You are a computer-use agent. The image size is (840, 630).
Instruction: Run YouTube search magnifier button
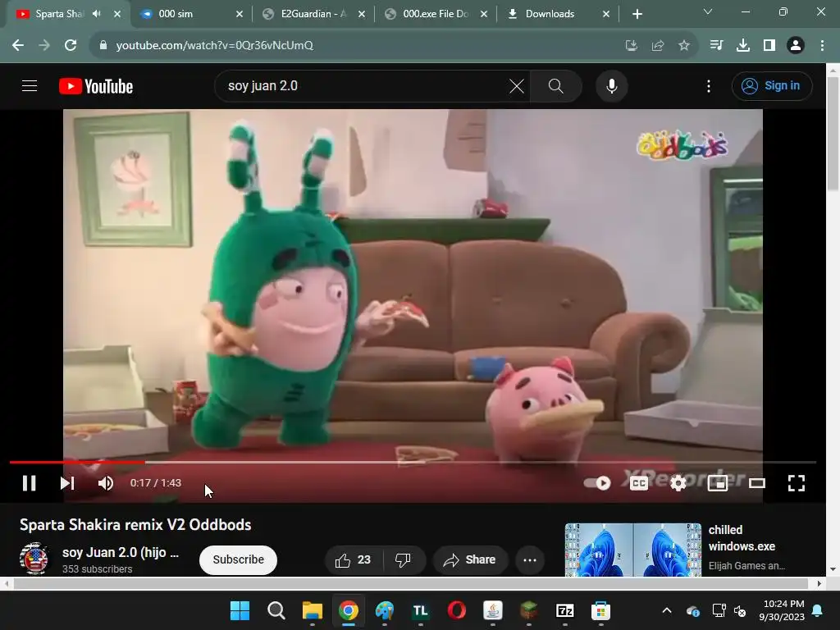point(556,85)
